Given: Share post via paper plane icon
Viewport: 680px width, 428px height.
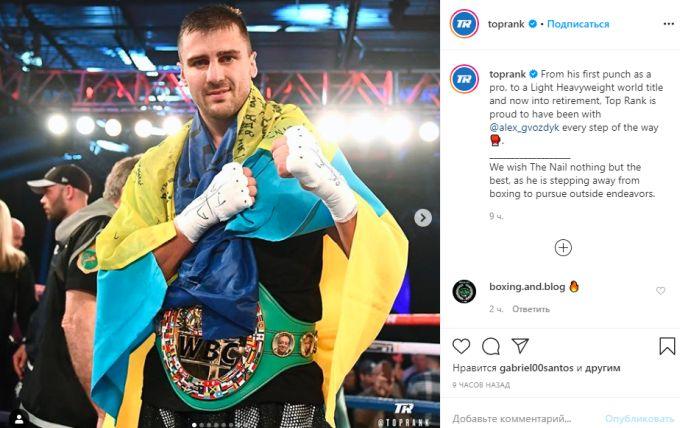Looking at the screenshot, I should 520,346.
